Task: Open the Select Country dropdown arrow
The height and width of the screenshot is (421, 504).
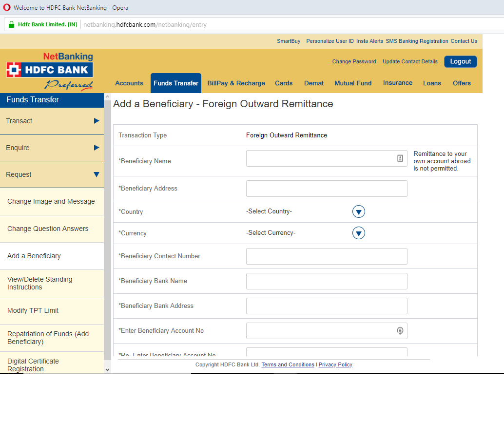Action: (x=359, y=211)
